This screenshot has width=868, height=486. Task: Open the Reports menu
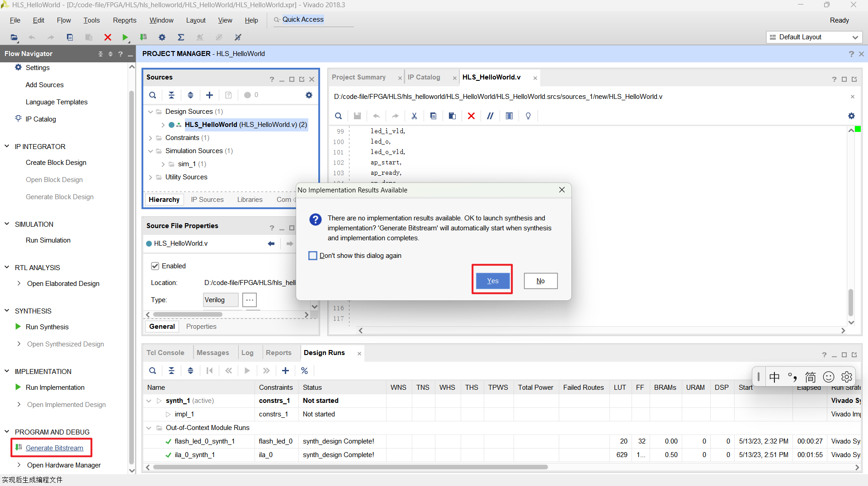point(124,20)
